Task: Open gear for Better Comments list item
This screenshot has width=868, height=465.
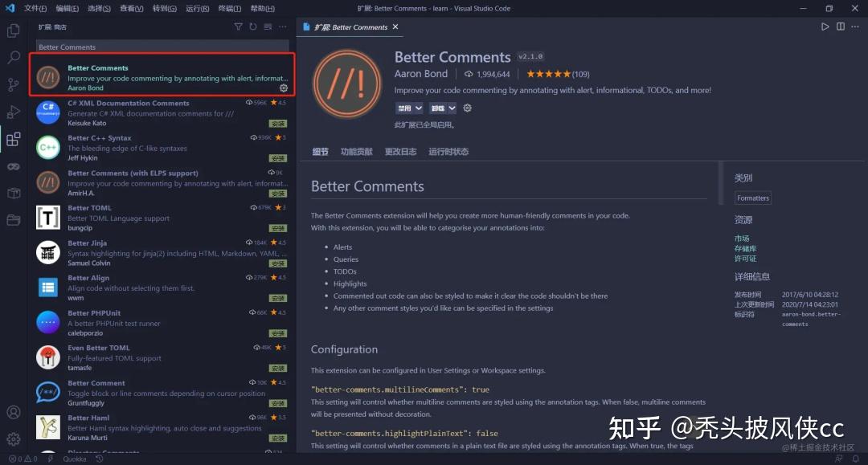Action: coord(284,88)
